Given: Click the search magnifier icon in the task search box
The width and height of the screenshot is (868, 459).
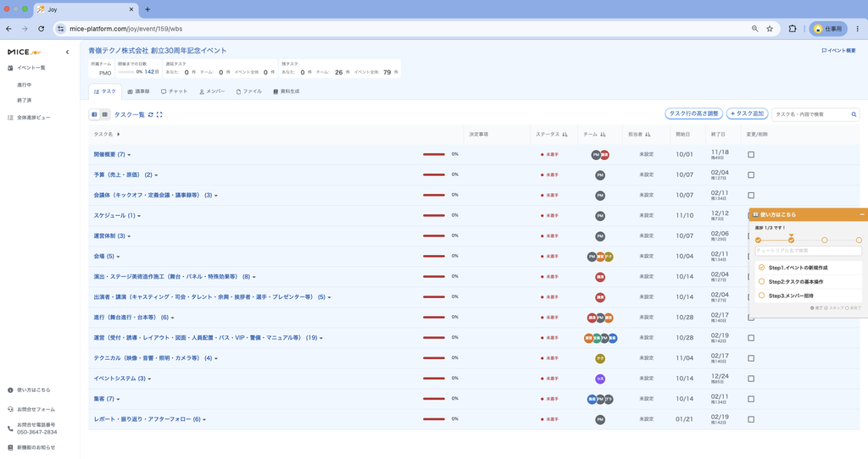Looking at the screenshot, I should point(854,114).
